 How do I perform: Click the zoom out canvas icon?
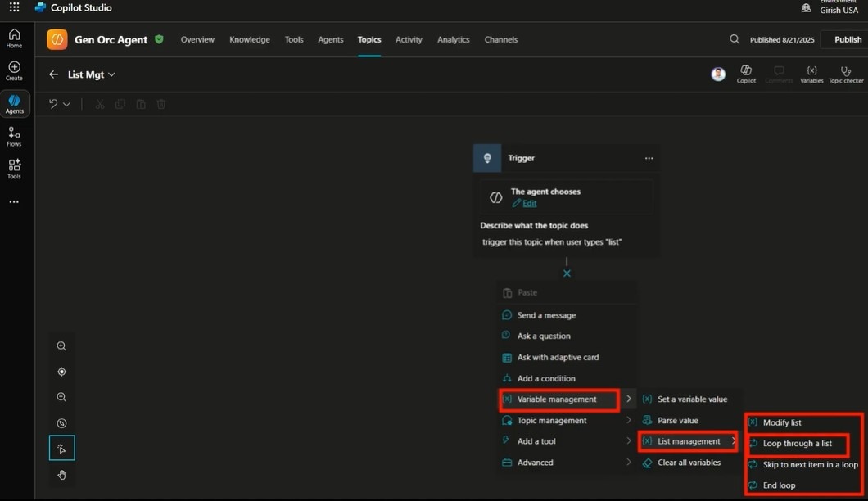point(61,397)
